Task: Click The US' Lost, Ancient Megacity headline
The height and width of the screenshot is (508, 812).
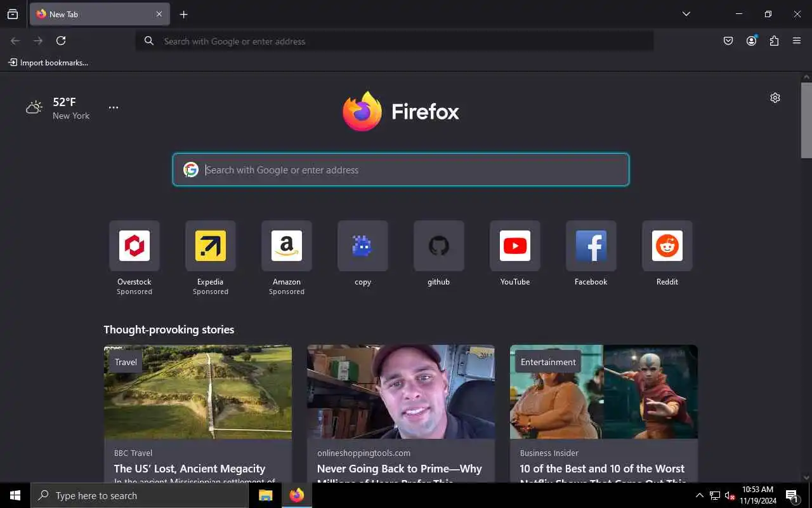Action: [x=190, y=469]
